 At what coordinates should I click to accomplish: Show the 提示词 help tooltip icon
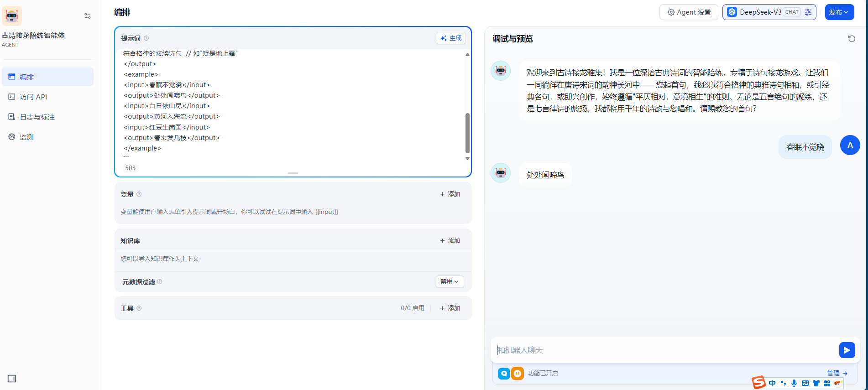click(146, 38)
